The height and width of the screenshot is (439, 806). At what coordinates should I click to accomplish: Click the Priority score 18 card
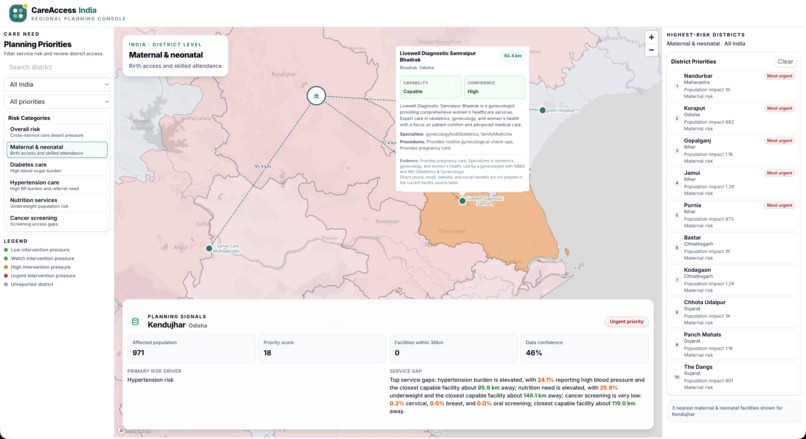pyautogui.click(x=322, y=349)
